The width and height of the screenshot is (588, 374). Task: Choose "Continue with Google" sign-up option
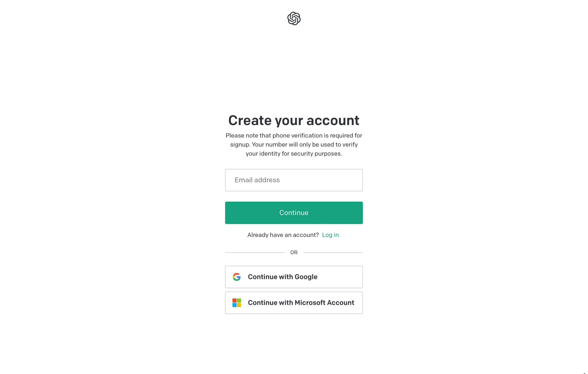click(294, 277)
